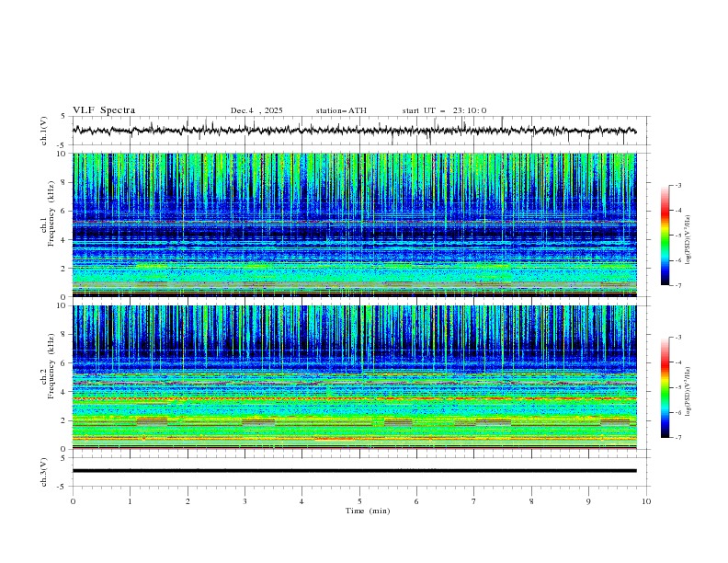Click the "-7" tick on ch.1 colorbar

point(677,285)
